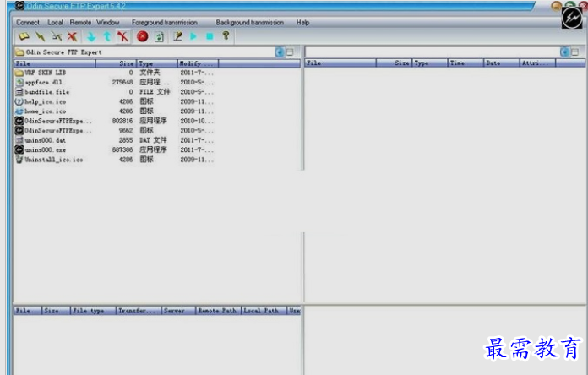Select the unins000.exe file name
This screenshot has width=588, height=375.
click(46, 150)
